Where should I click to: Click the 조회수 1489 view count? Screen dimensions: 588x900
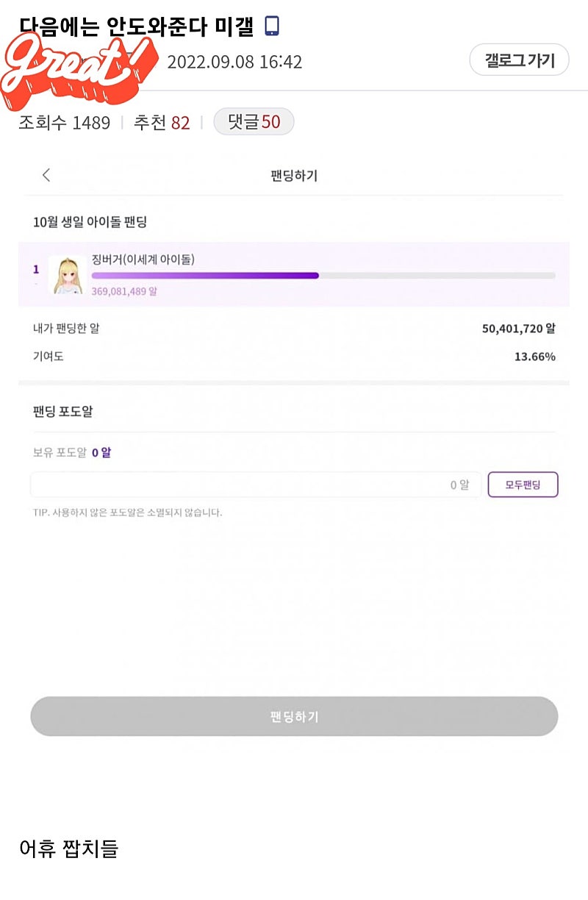[x=65, y=123]
